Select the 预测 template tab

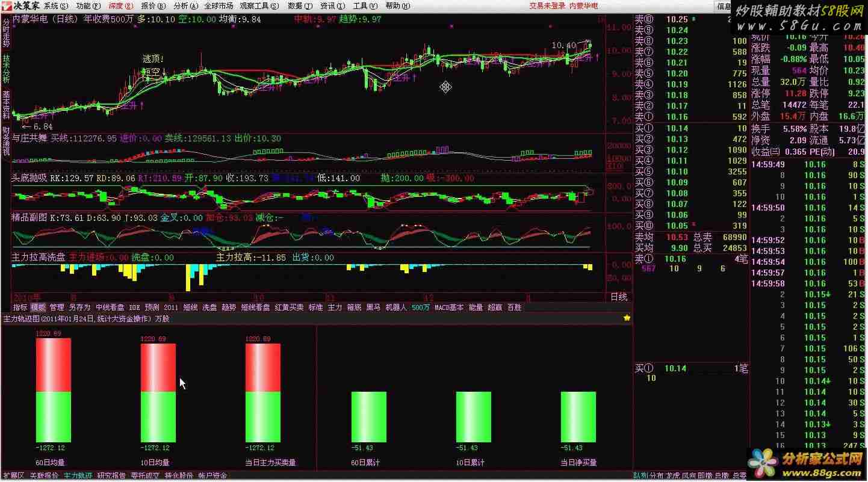point(152,307)
